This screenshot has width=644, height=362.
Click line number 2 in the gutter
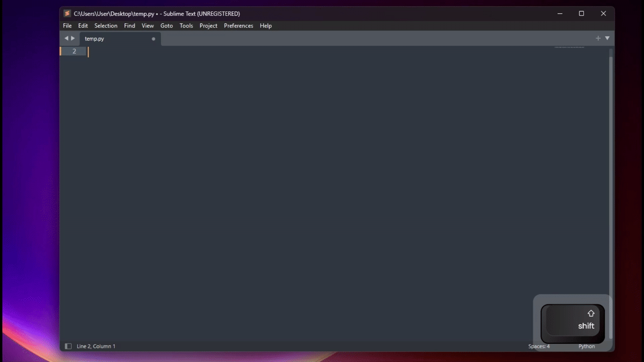(74, 51)
